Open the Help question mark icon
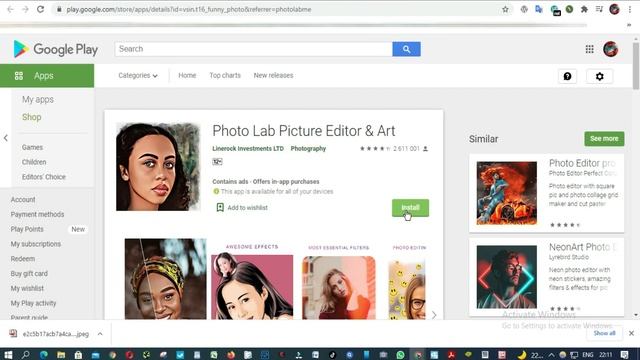This screenshot has height=360, width=640. (x=567, y=76)
